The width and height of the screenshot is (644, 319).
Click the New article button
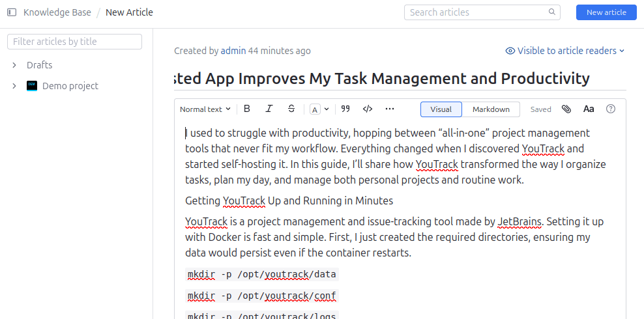click(606, 12)
